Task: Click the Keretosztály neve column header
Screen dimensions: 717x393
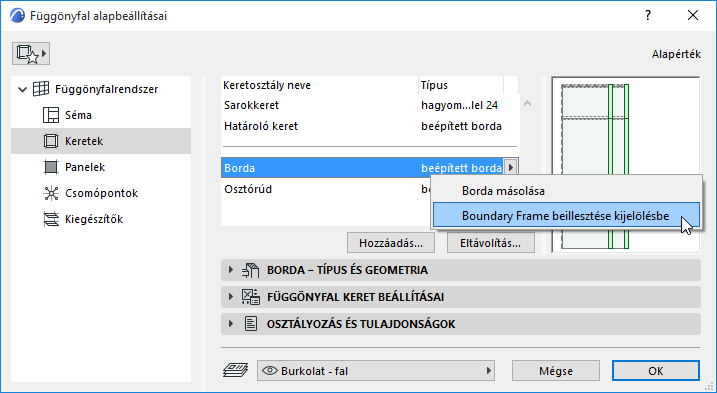Action: [320, 85]
